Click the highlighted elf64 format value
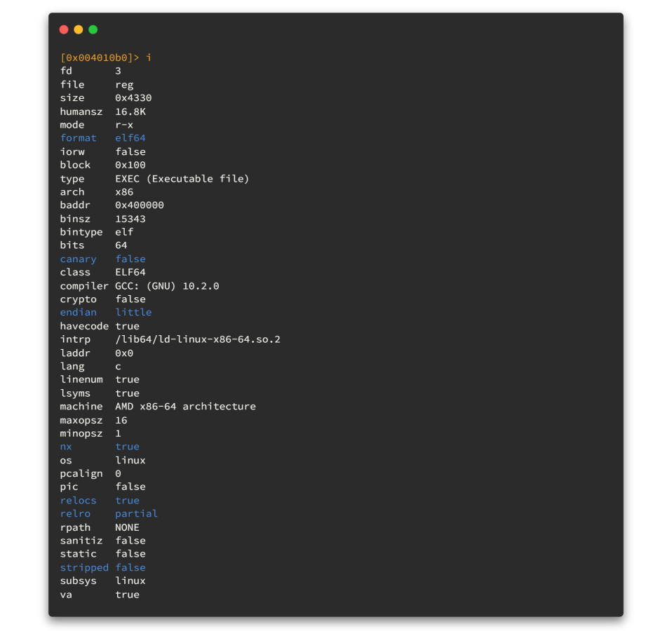 tap(130, 138)
